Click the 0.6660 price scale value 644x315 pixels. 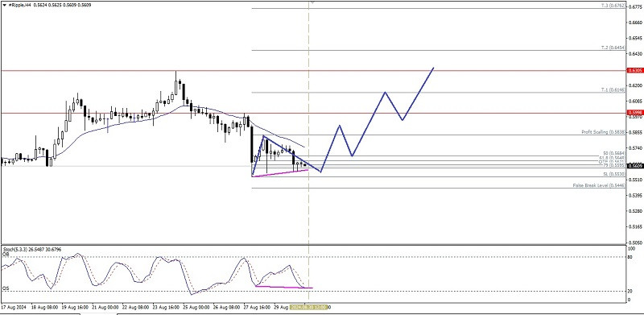[635, 23]
